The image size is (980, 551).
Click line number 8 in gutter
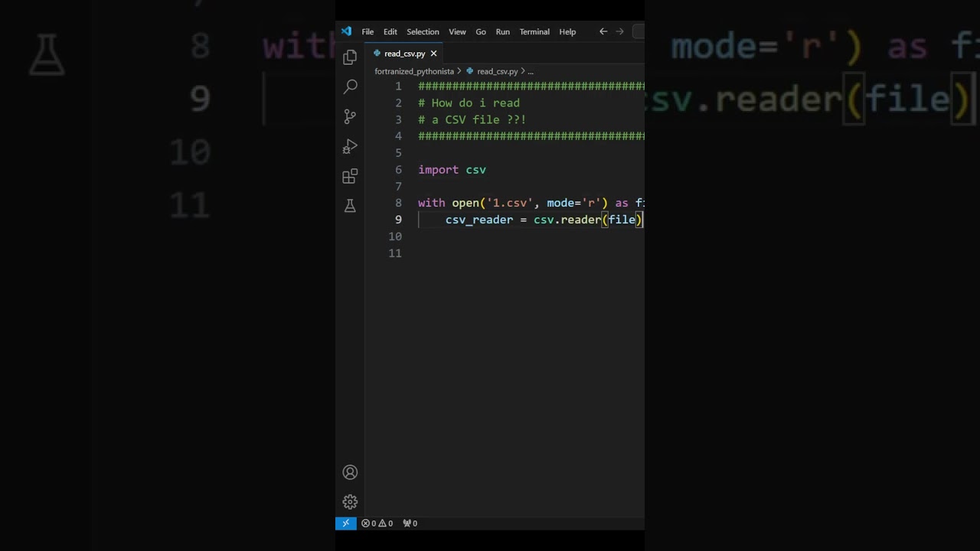[x=398, y=203]
